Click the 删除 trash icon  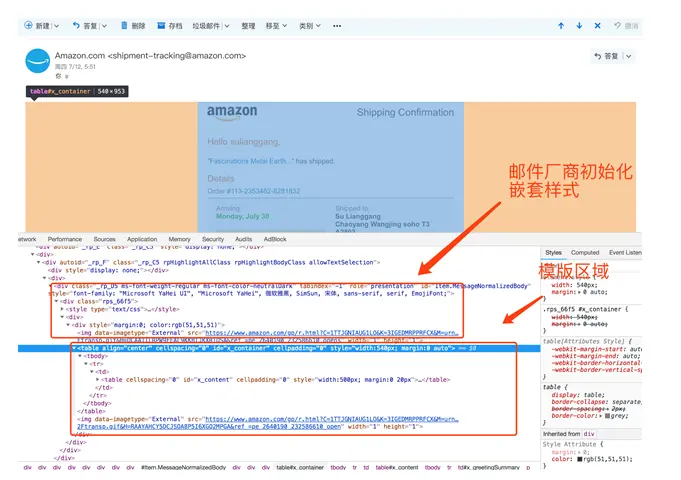coord(124,26)
